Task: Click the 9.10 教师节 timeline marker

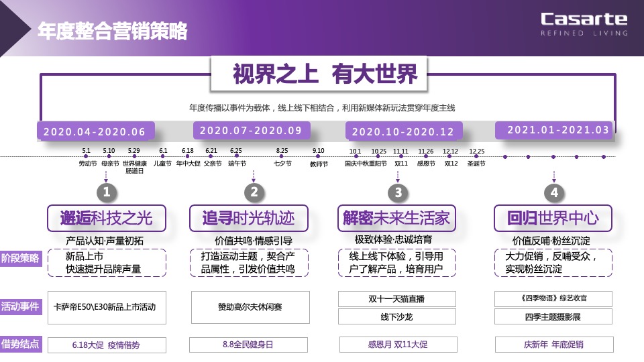Action: click(319, 157)
